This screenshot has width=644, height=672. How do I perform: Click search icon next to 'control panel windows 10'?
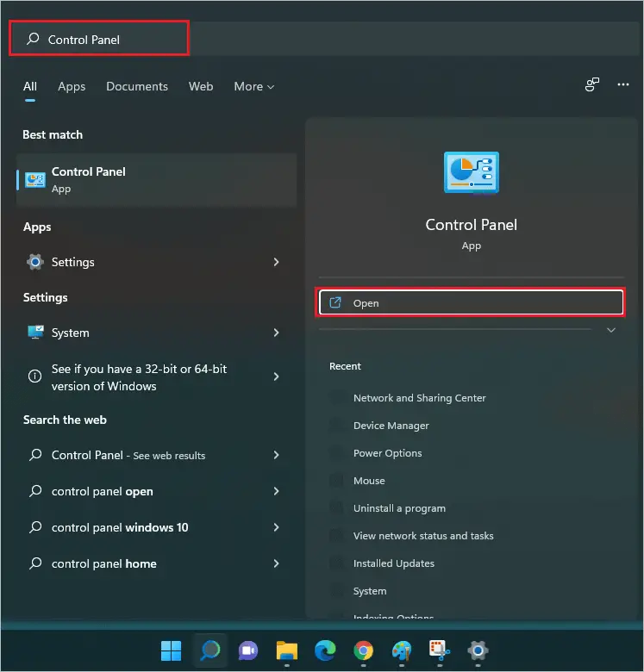[35, 526]
